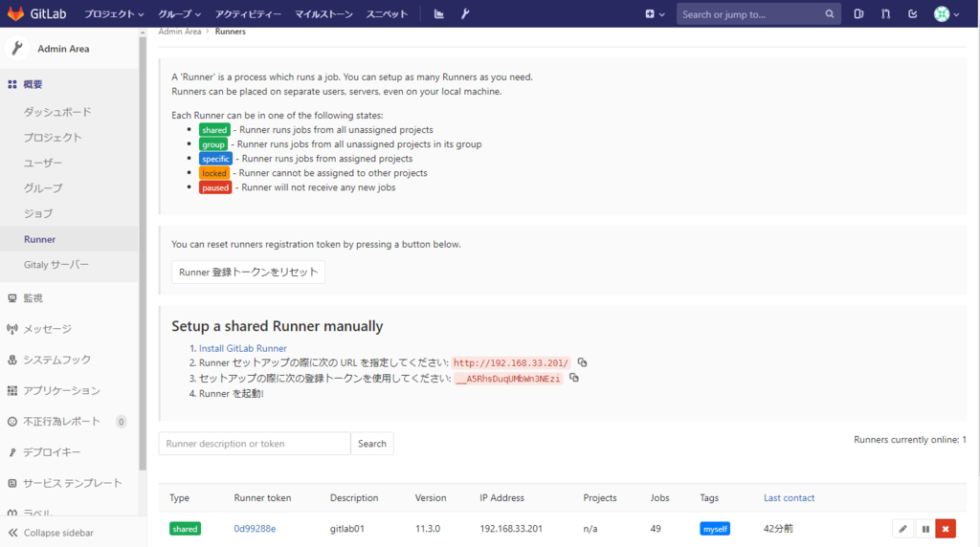Open the user avatar dropdown
Screen dimensions: 980x547
(947, 13)
